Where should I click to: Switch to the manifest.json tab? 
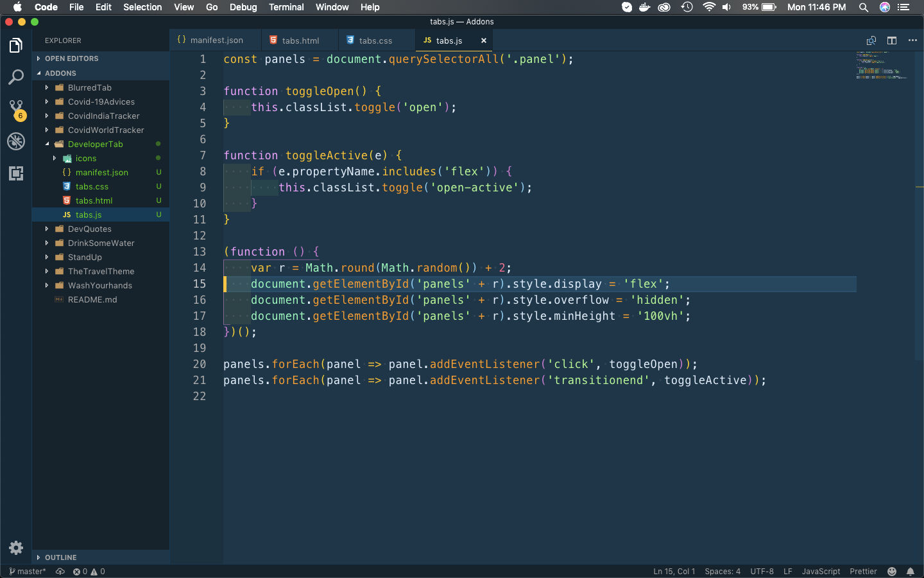pos(216,40)
